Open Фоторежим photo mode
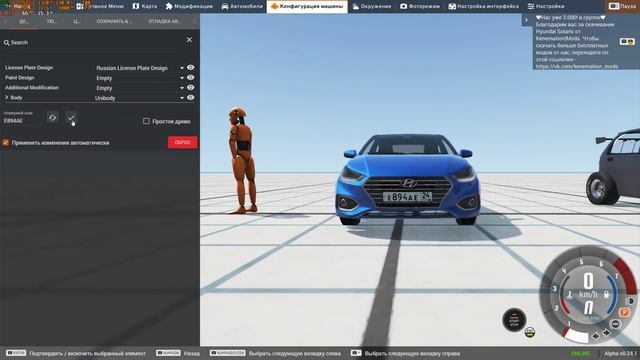 (420, 6)
